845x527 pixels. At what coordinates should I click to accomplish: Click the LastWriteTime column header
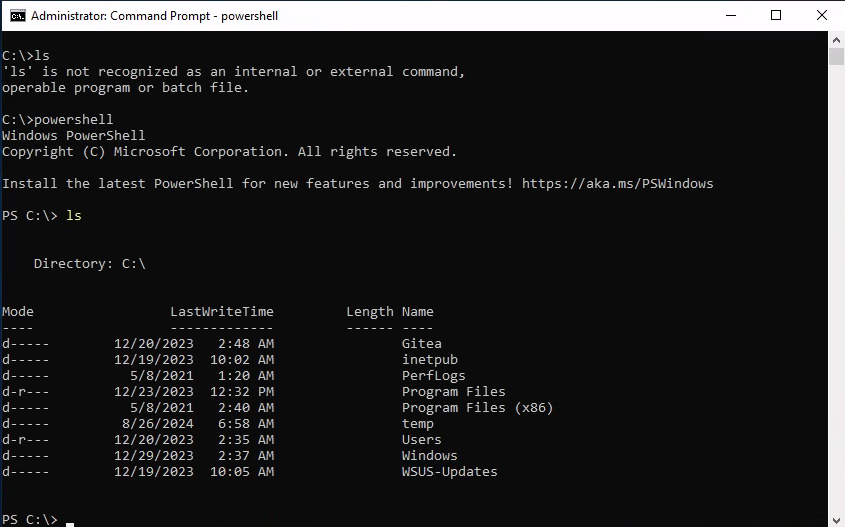[x=221, y=312]
